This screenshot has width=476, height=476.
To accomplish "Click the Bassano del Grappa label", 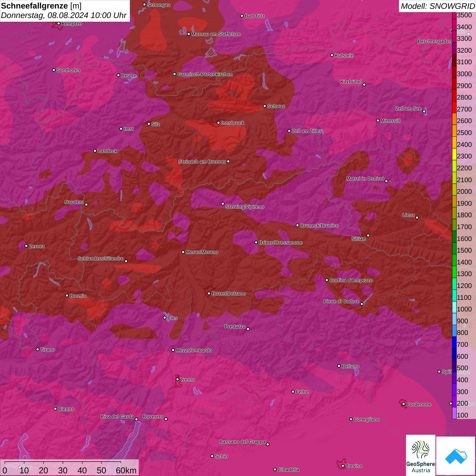I will [x=242, y=442].
